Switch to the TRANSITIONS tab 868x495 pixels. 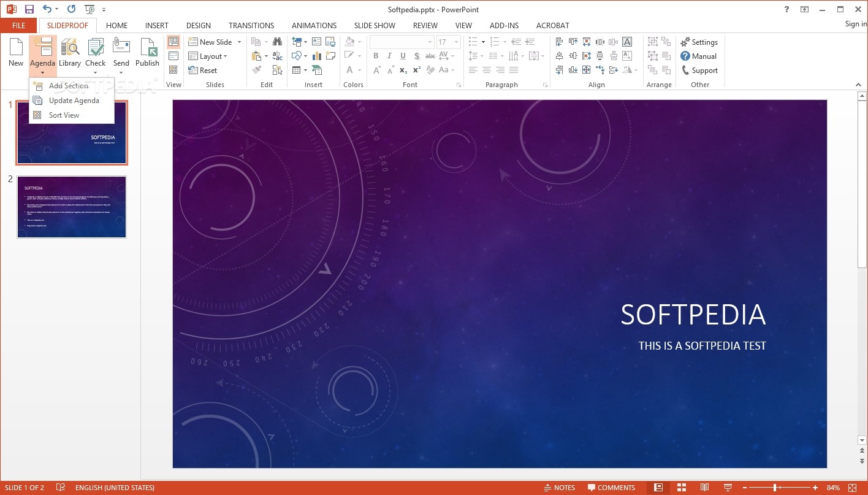251,25
